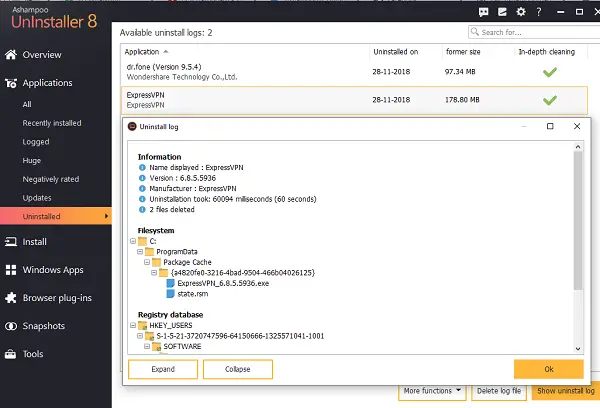
Task: Select Updates in sidebar
Action: point(37,198)
